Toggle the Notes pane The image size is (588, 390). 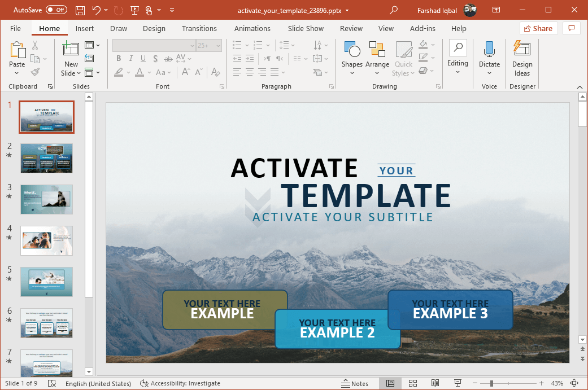coord(355,383)
